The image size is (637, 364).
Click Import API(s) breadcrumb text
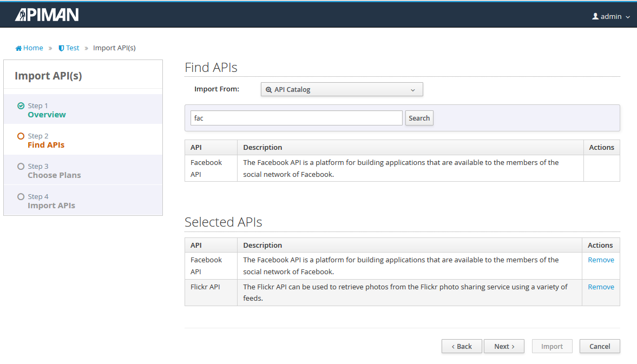click(114, 48)
